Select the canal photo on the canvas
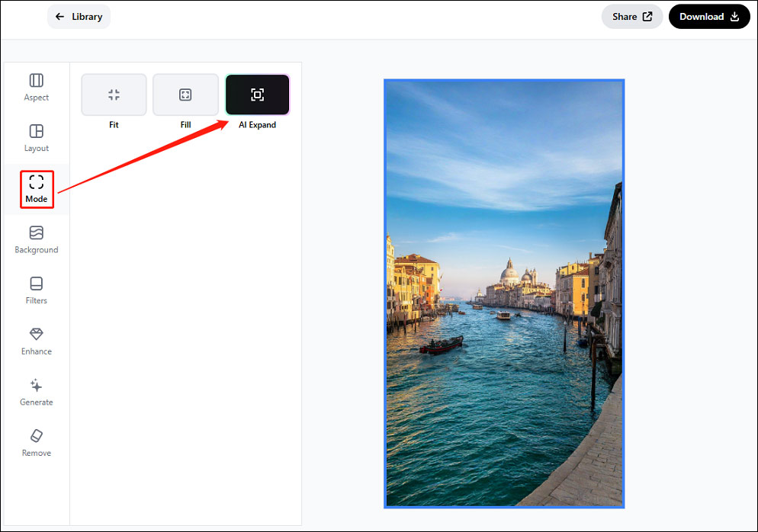The image size is (758, 532). [x=503, y=293]
